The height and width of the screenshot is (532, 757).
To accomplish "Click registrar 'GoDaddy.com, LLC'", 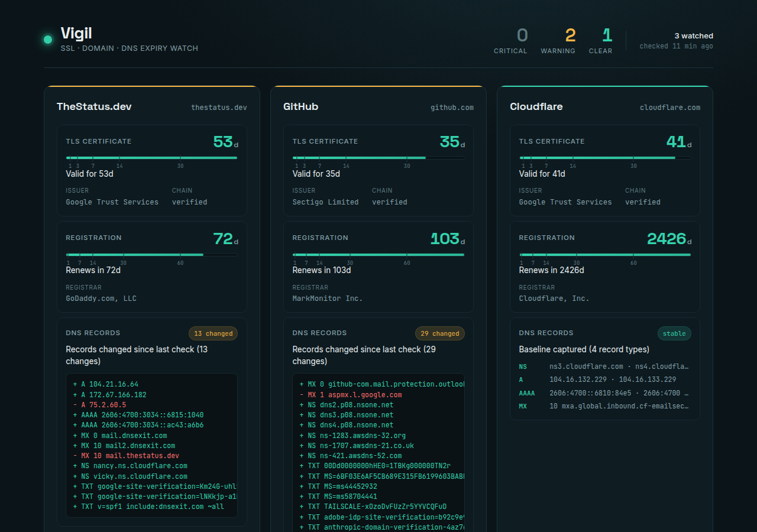I will point(101,299).
